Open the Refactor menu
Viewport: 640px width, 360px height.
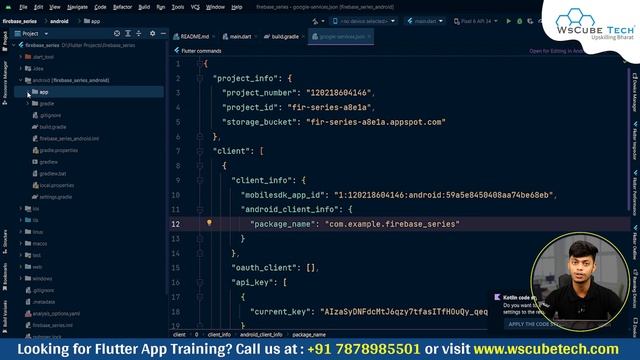click(x=122, y=7)
